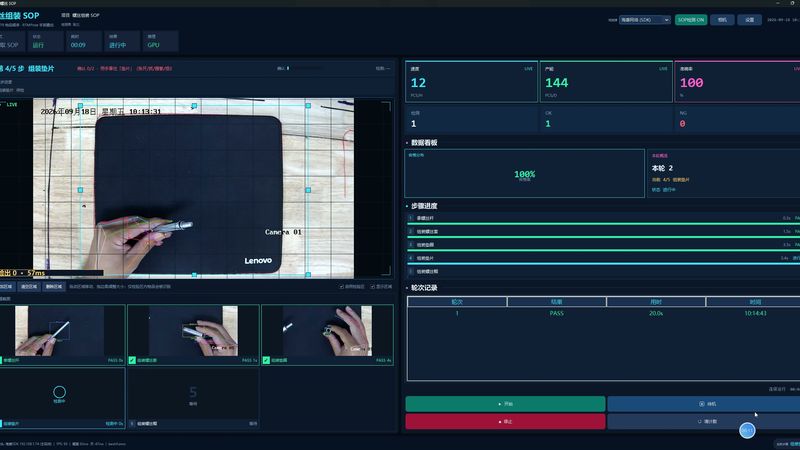Screen dimensions: 800x450
Task: Click the bottom-right corner ROI handle on video
Action: point(308,274)
